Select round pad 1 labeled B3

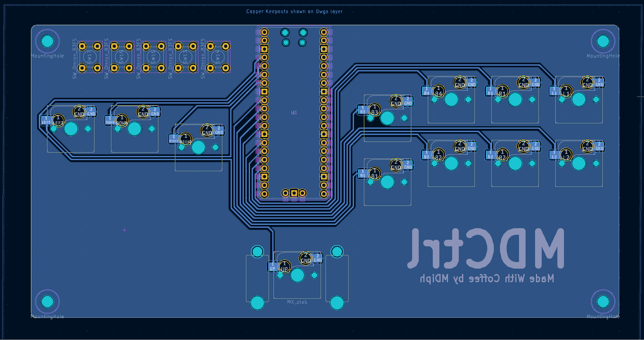tap(375, 109)
